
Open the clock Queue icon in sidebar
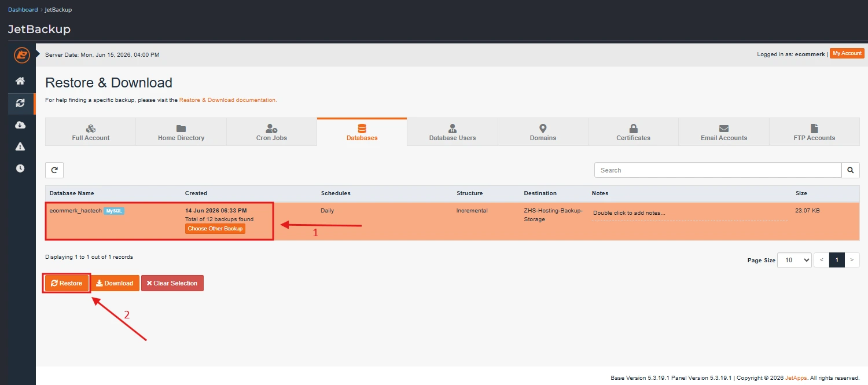coord(20,168)
